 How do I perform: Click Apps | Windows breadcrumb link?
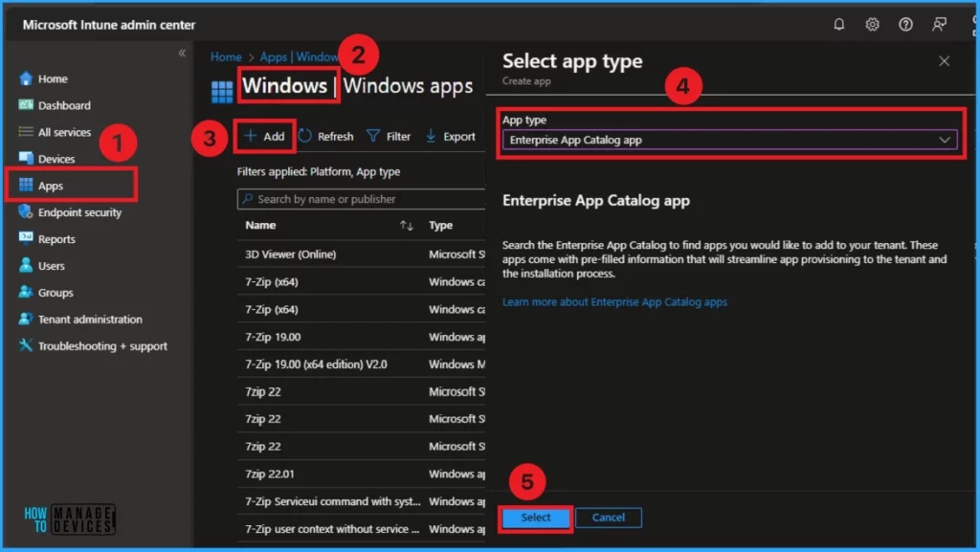click(299, 56)
